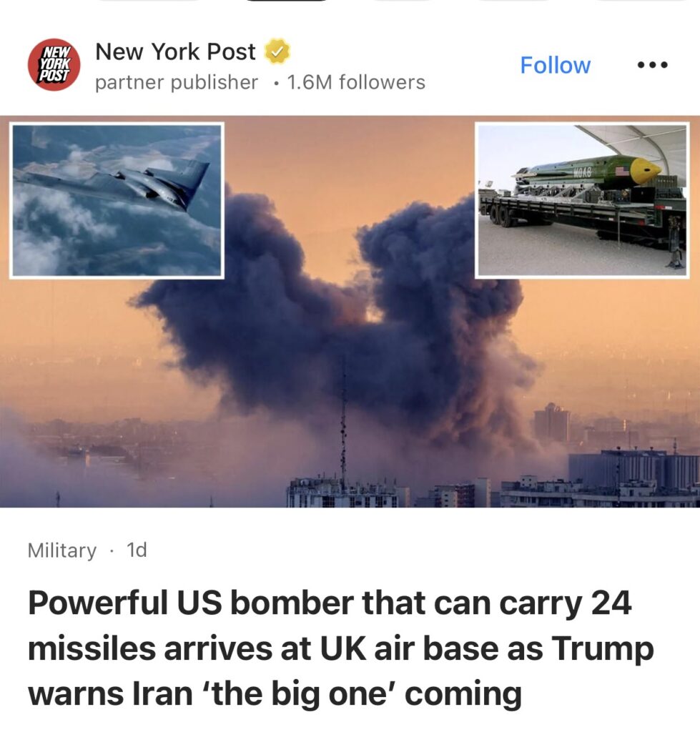Tap the gold verified badge

coord(277,51)
